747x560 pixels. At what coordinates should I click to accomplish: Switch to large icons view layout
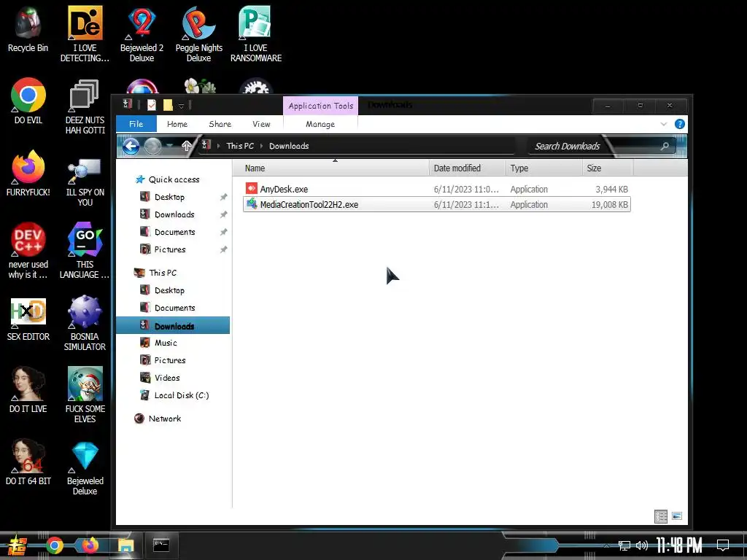coord(677,516)
